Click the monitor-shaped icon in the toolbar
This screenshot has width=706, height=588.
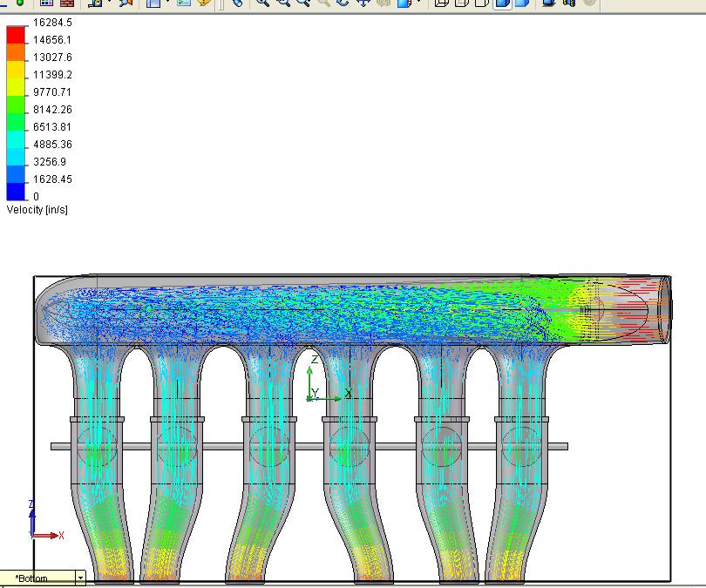pyautogui.click(x=548, y=3)
